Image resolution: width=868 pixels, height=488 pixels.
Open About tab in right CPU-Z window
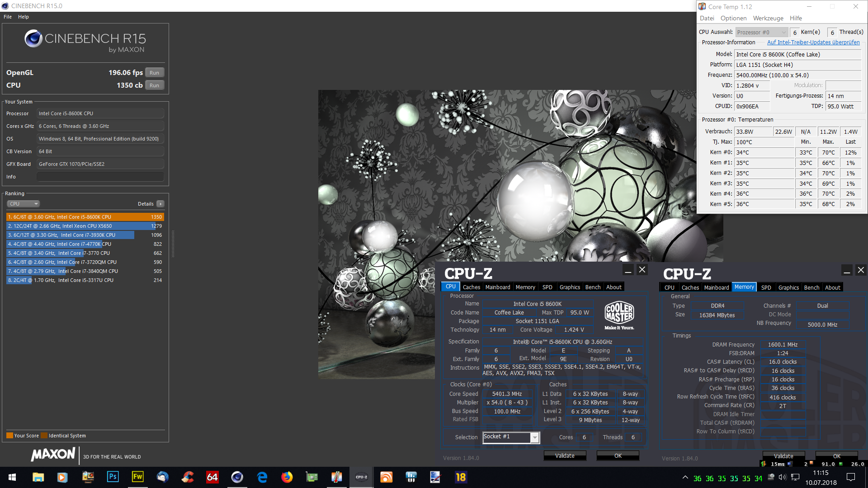pyautogui.click(x=833, y=287)
